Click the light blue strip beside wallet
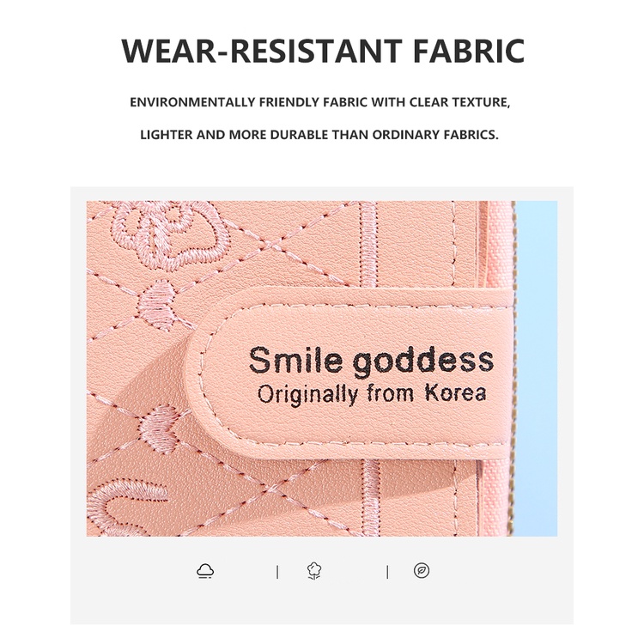This screenshot has height=644, width=644. tap(536, 368)
